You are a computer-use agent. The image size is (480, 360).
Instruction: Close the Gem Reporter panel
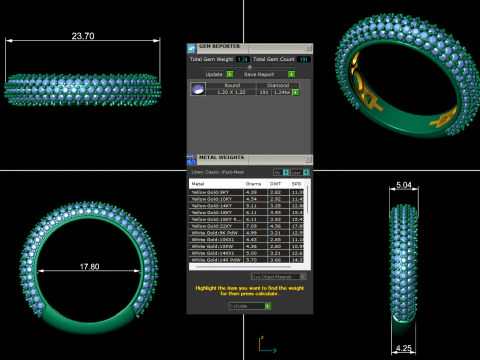click(309, 48)
